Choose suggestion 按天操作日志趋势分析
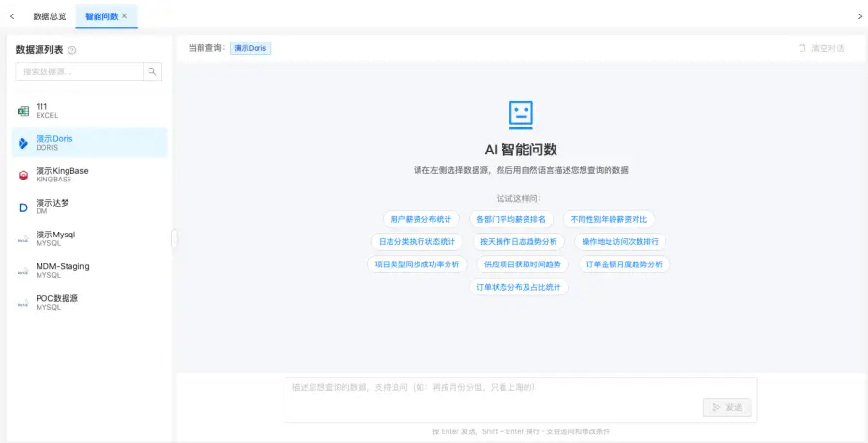The image size is (868, 443). tap(519, 242)
